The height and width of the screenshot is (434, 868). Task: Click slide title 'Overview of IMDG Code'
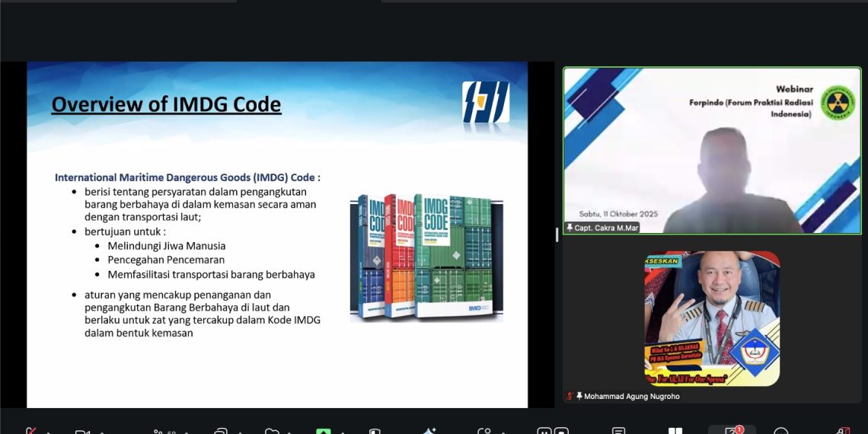click(x=166, y=104)
